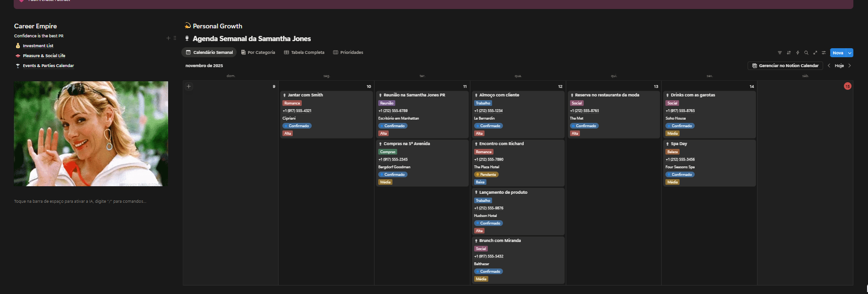Jump to today with the Hoje button
868x294 pixels.
pos(839,66)
